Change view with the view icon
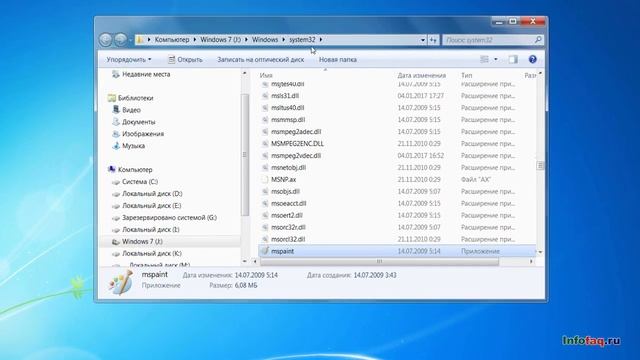Image resolution: width=640 pixels, height=360 pixels. coord(484,60)
